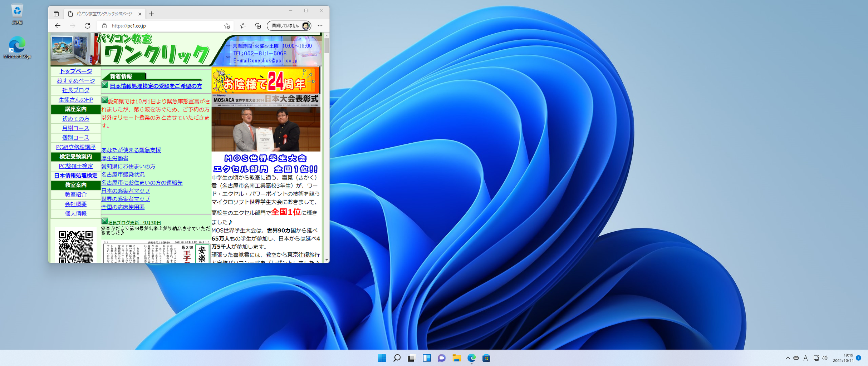Screen dimensions: 868x366
Task: Go back to the previous page
Action: pyautogui.click(x=58, y=26)
